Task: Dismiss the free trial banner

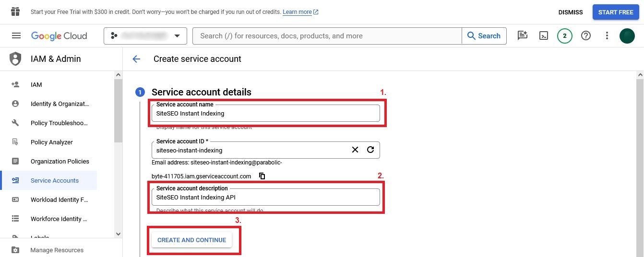Action: [x=571, y=12]
